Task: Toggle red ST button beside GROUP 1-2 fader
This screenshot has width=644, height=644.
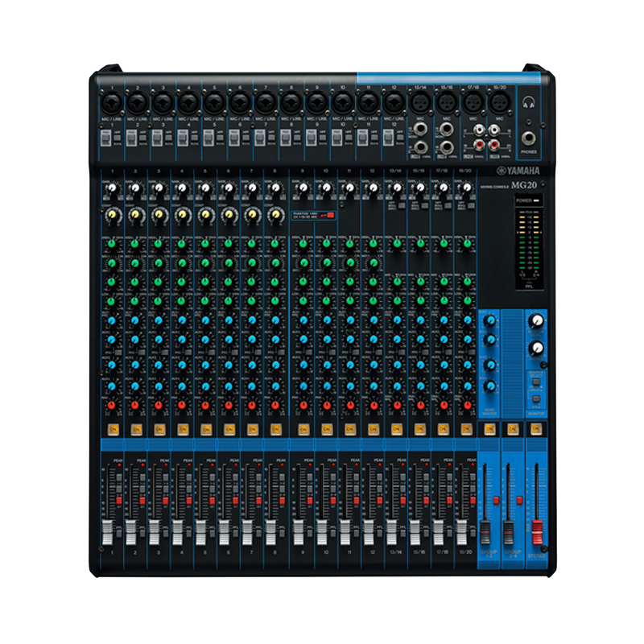Action: coord(496,500)
